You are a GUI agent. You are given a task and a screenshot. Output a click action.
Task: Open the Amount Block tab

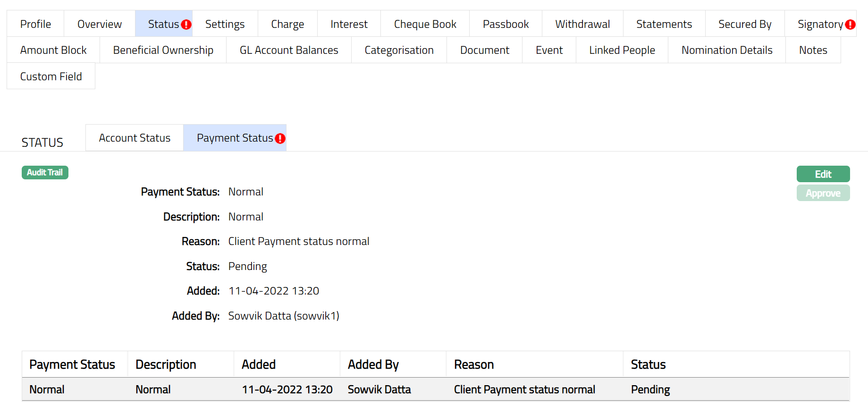53,50
